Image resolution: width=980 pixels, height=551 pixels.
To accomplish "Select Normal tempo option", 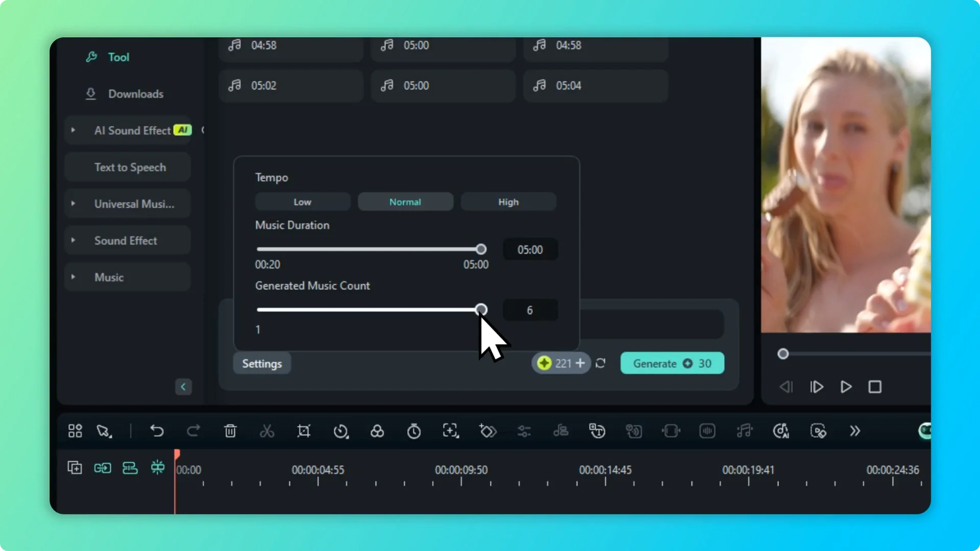I will click(x=405, y=202).
